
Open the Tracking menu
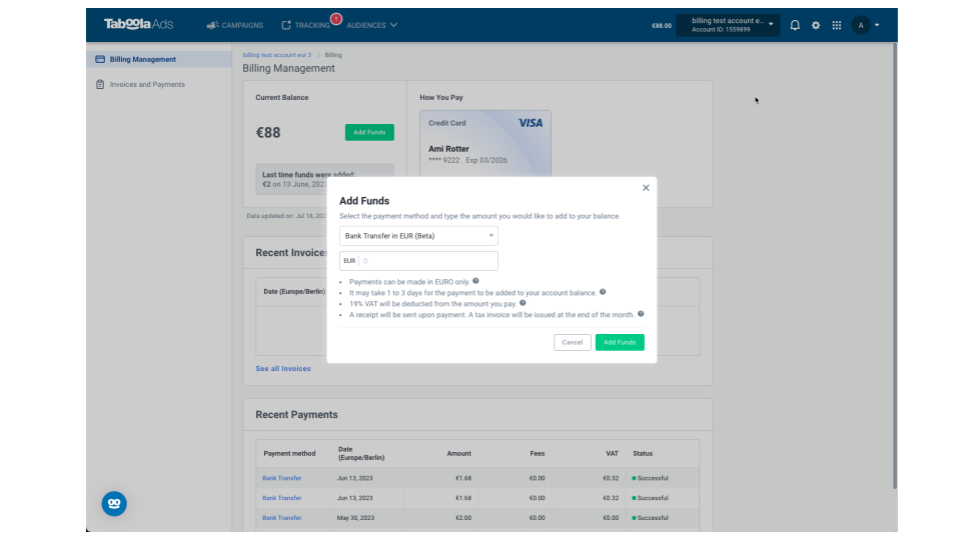(306, 25)
